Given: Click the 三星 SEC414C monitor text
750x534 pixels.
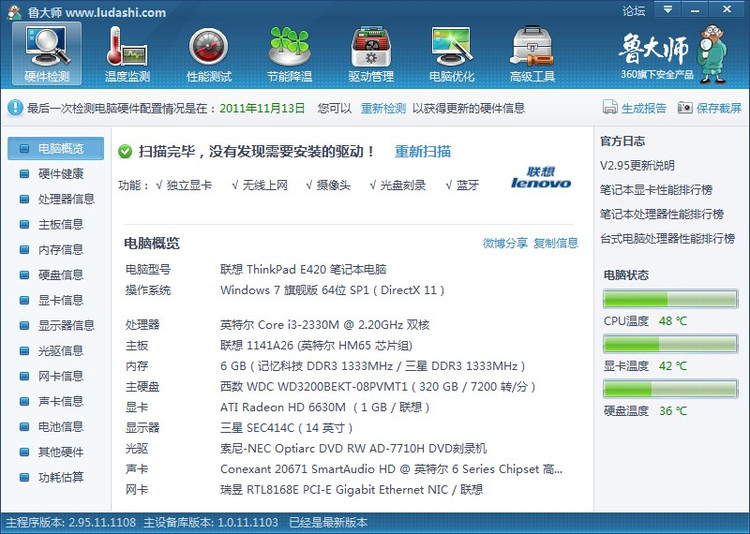Looking at the screenshot, I should coord(287,428).
